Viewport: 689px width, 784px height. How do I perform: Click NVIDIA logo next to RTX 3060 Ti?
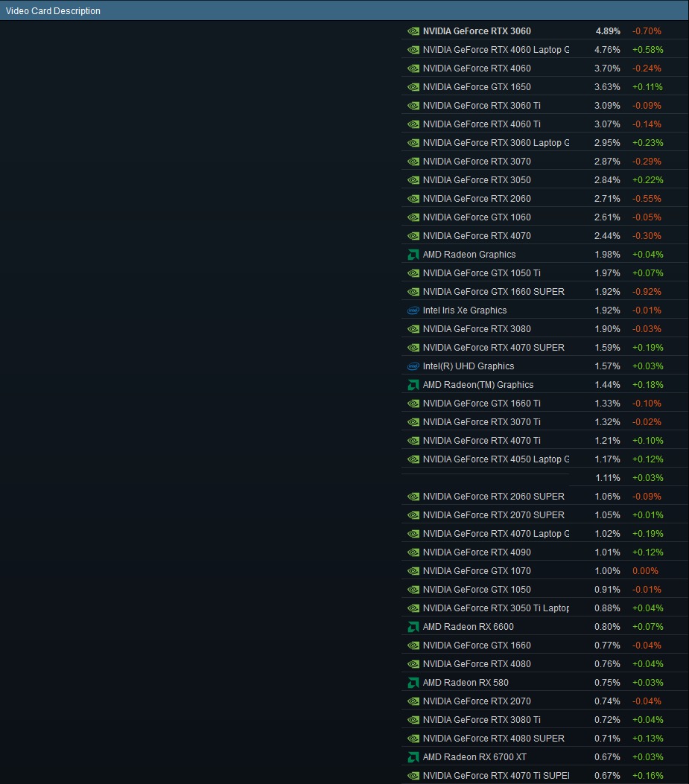click(x=413, y=106)
